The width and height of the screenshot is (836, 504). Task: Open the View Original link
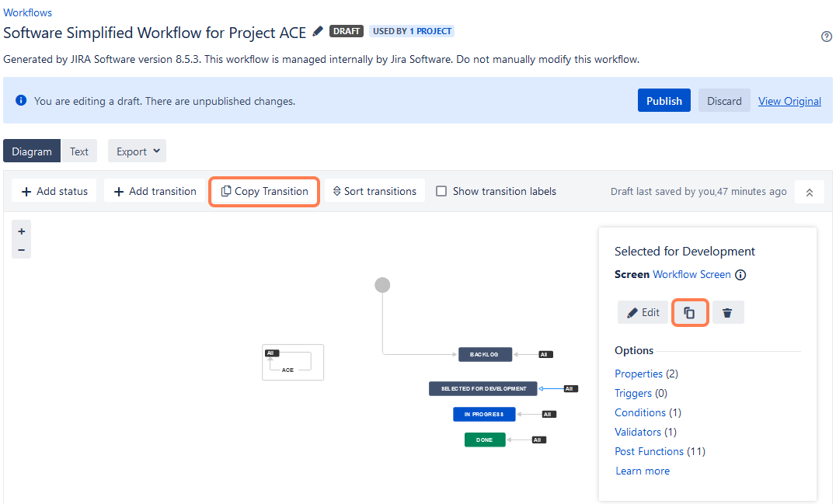[789, 101]
